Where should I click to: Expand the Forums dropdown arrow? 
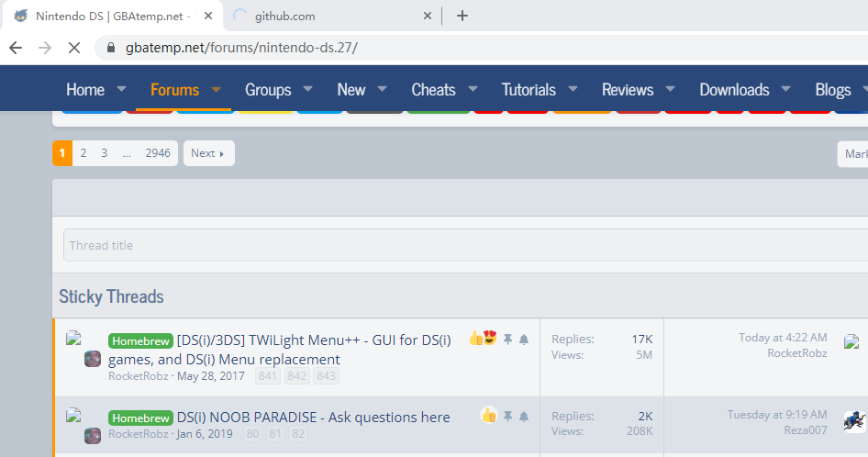(216, 89)
